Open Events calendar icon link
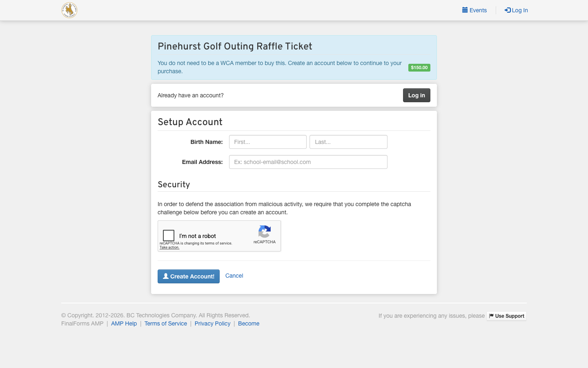 465,10
